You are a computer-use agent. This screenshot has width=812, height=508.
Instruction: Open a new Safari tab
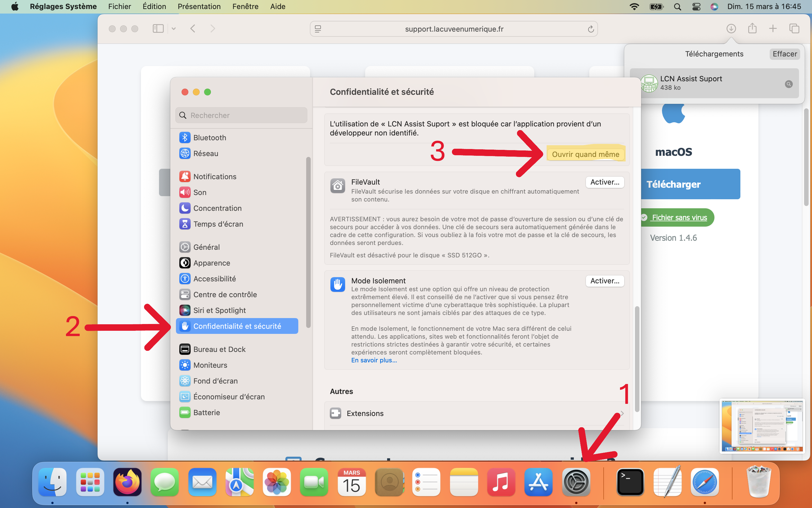[773, 29]
